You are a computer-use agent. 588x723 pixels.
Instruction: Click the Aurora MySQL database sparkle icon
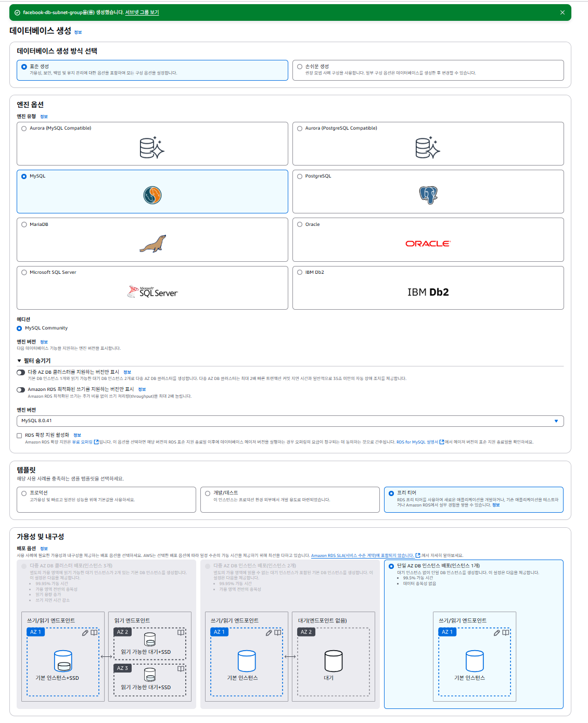(x=152, y=148)
